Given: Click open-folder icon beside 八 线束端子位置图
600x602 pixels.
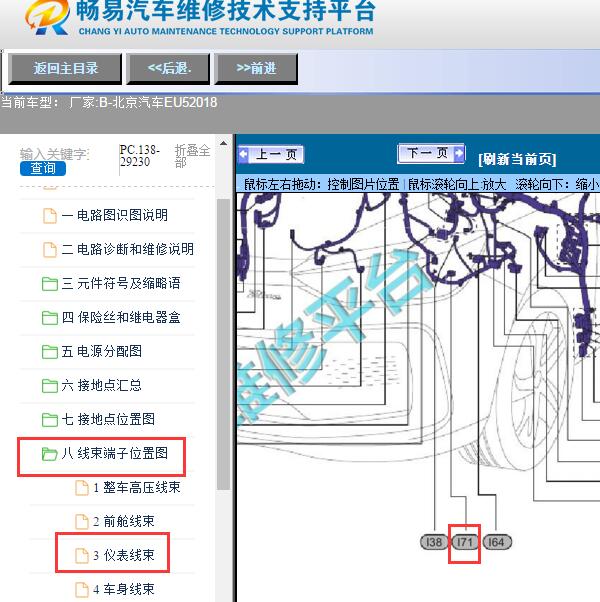Looking at the screenshot, I should pos(50,454).
